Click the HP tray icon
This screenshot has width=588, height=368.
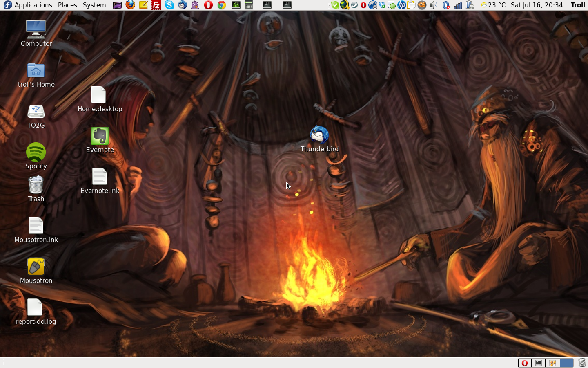point(401,5)
